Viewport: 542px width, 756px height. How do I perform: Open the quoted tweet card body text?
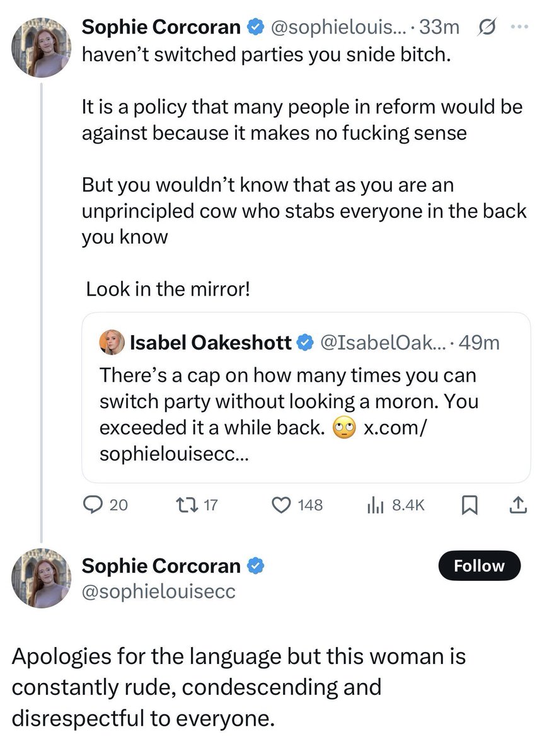click(x=289, y=414)
